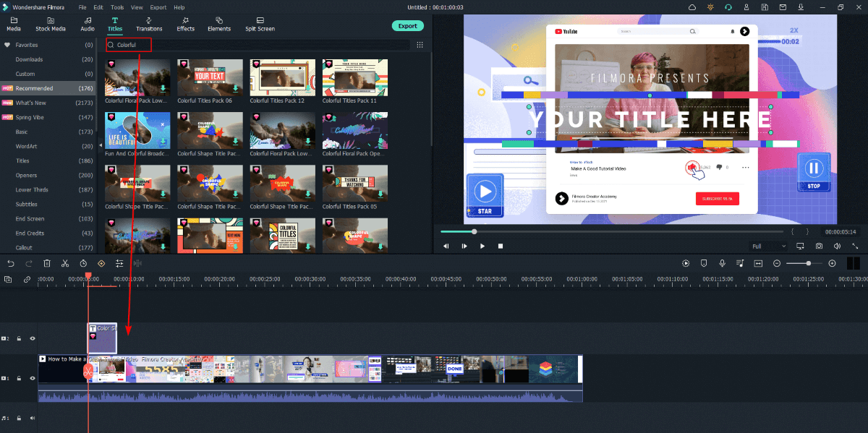
Task: Select the End Credits category
Action: click(47, 233)
